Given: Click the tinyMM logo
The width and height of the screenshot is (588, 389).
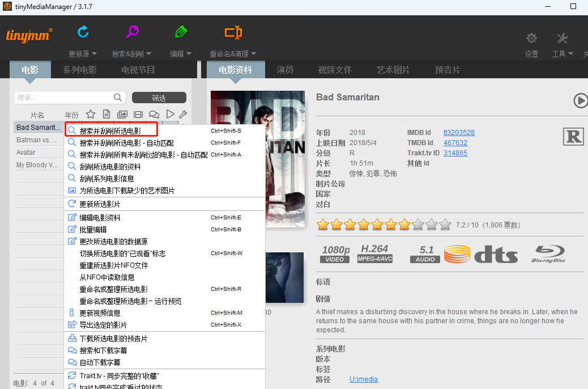Looking at the screenshot, I should 29,36.
